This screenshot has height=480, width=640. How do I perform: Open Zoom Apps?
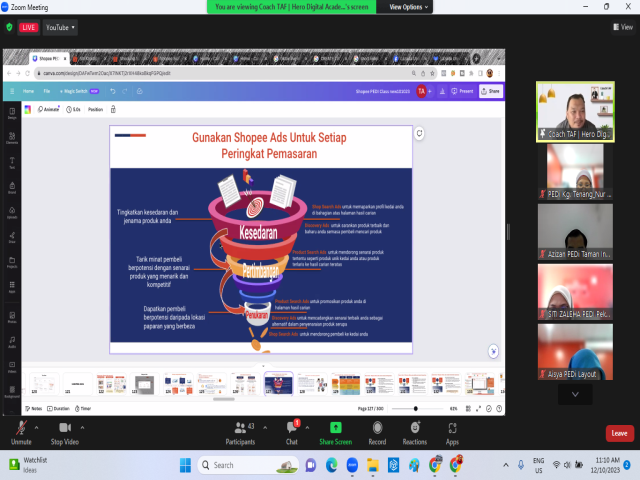[452, 428]
